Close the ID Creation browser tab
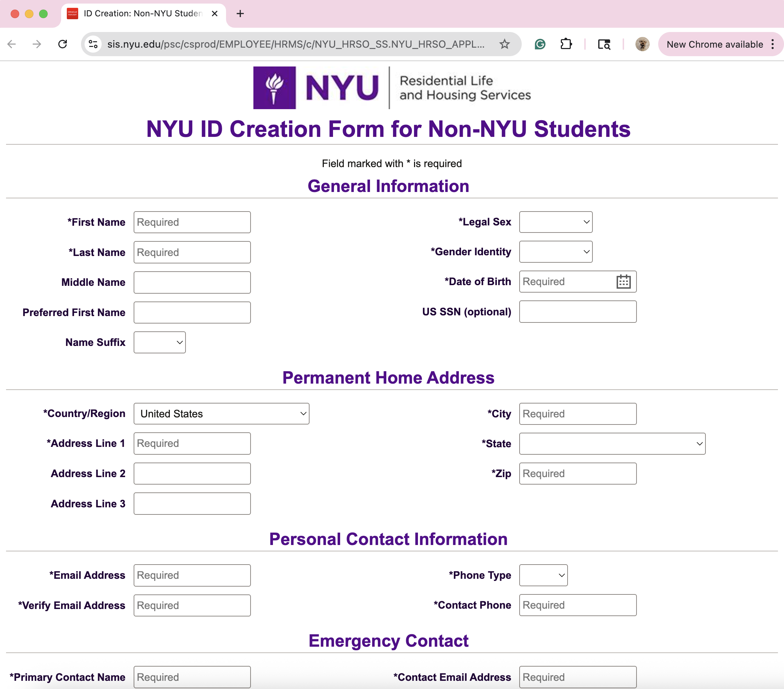Viewport: 784px width, 689px height. (x=215, y=14)
